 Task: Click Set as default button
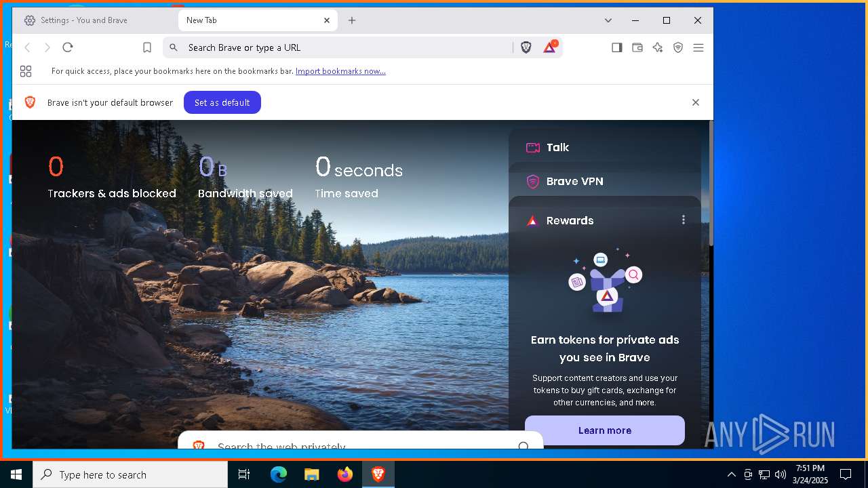point(222,102)
